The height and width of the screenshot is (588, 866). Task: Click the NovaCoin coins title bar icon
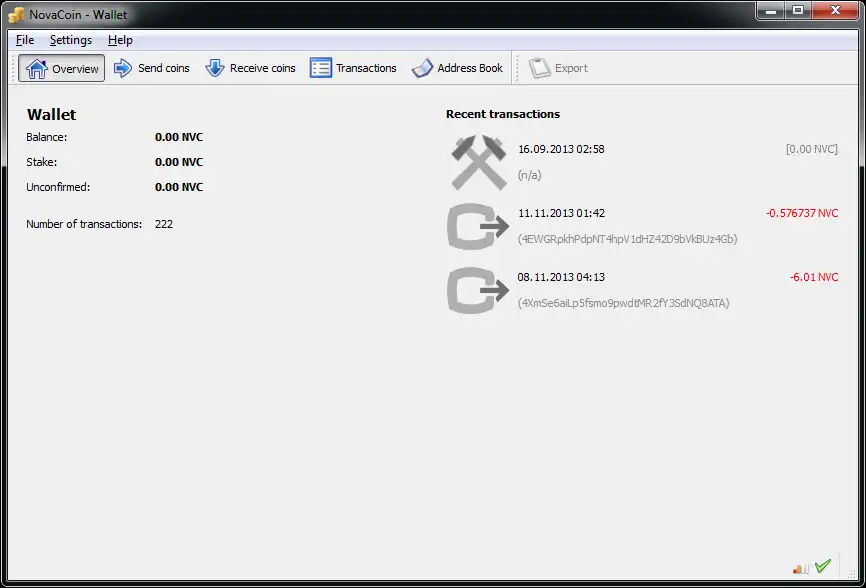(x=16, y=15)
